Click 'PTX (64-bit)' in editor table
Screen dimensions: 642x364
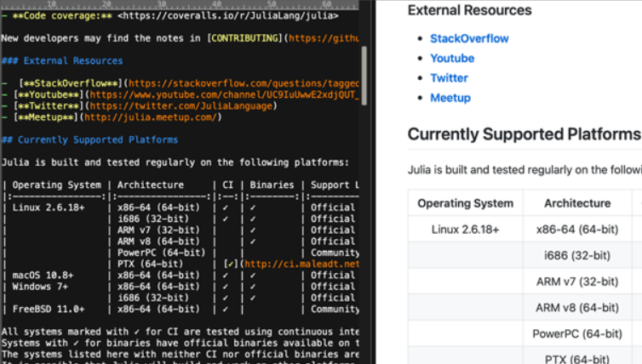(150, 264)
